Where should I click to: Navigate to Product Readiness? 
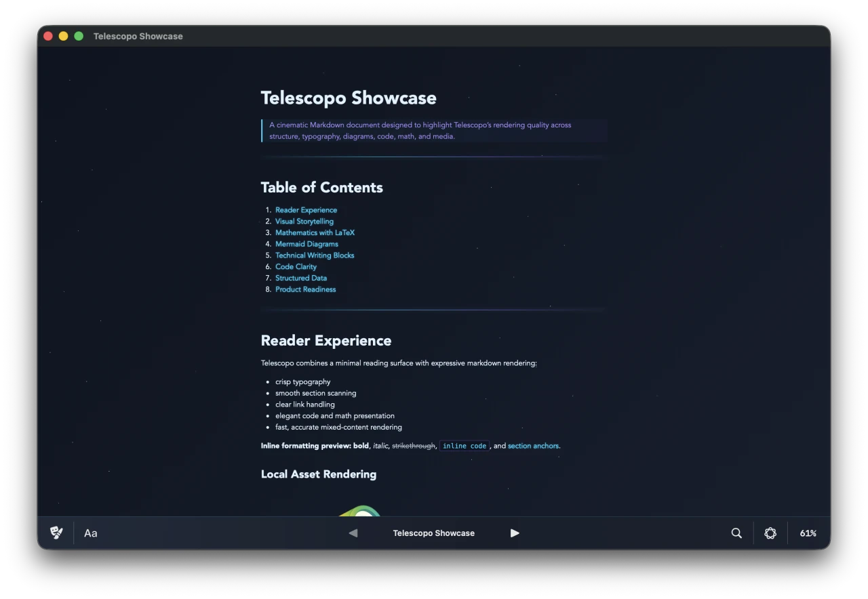click(305, 289)
